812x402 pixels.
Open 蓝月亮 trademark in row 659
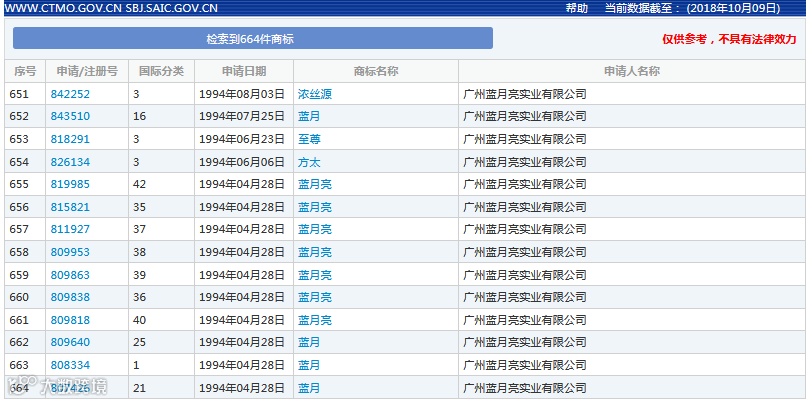click(315, 275)
